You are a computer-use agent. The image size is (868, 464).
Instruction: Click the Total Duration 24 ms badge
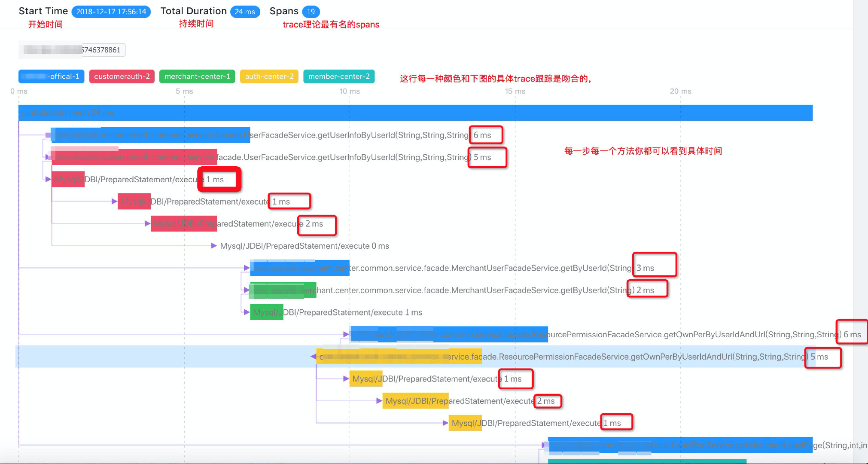click(245, 12)
